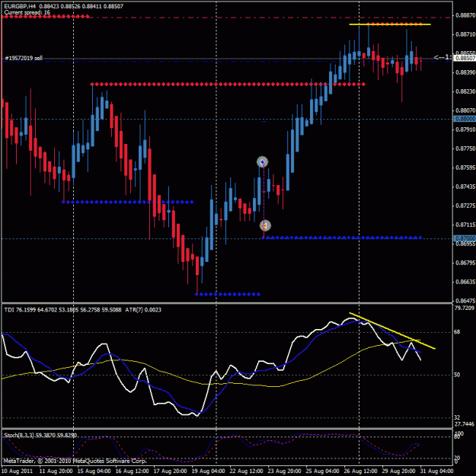The image size is (476, 476).
Task: Click the 0.88870 price axis label
Action: [465, 15]
